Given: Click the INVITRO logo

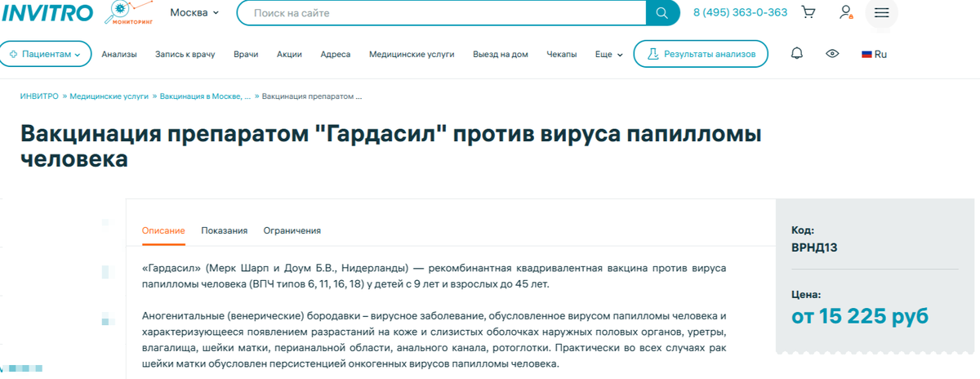Looking at the screenshot, I should click(47, 13).
